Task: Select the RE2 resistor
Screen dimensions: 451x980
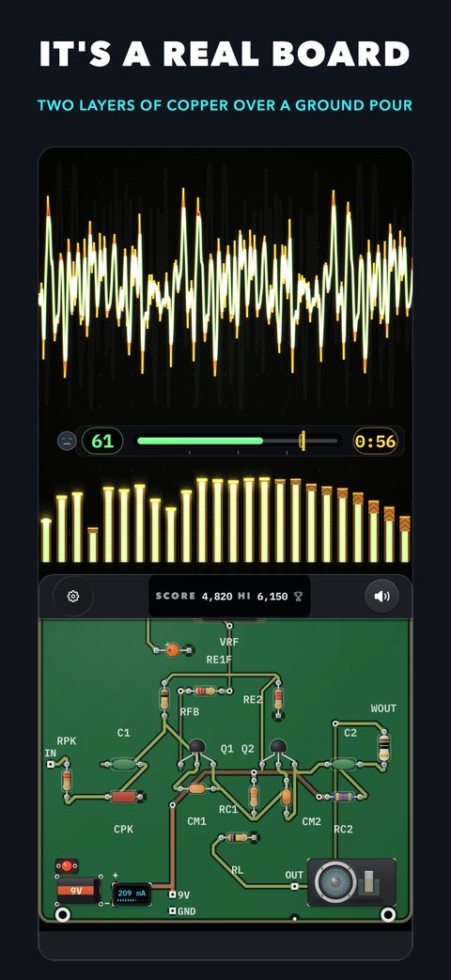Action: point(278,697)
